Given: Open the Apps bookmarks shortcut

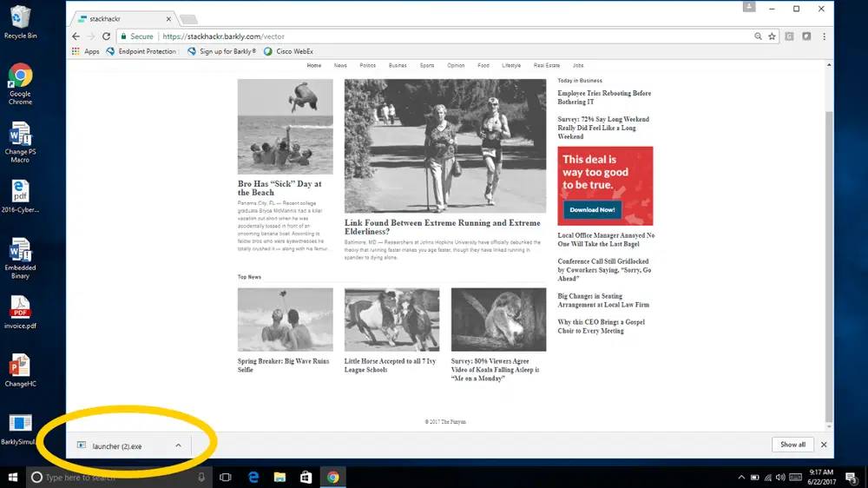Looking at the screenshot, I should (x=85, y=51).
